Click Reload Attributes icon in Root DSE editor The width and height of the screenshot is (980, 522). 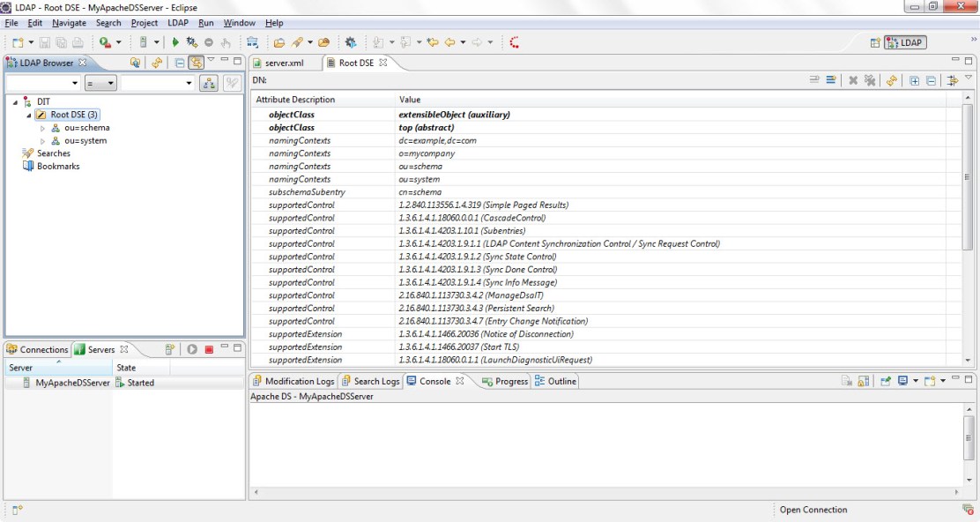(x=892, y=81)
